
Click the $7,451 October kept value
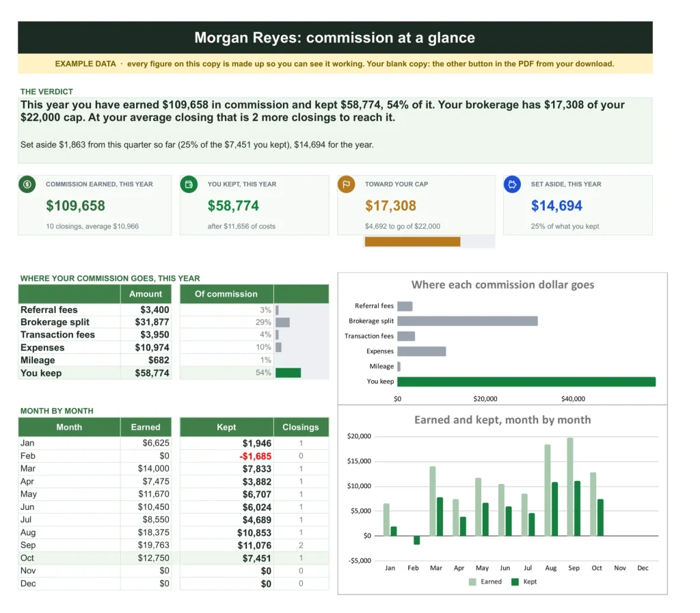pyautogui.click(x=257, y=558)
